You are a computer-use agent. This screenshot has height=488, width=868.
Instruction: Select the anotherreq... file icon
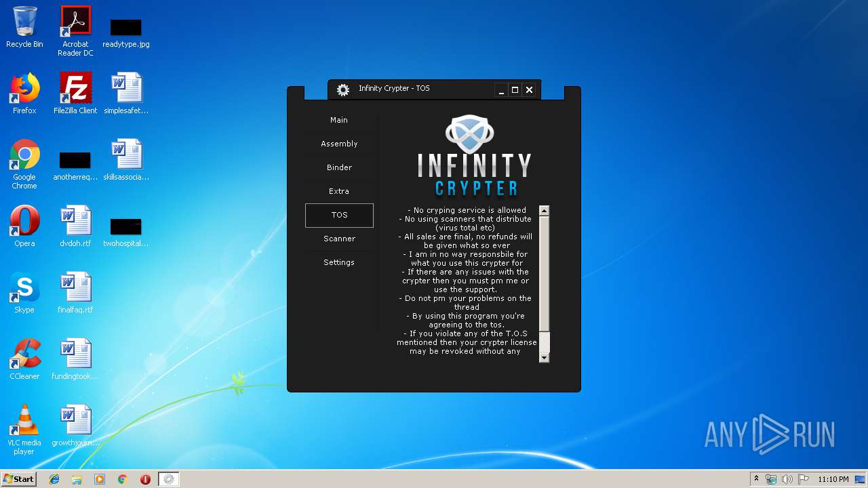[75, 166]
